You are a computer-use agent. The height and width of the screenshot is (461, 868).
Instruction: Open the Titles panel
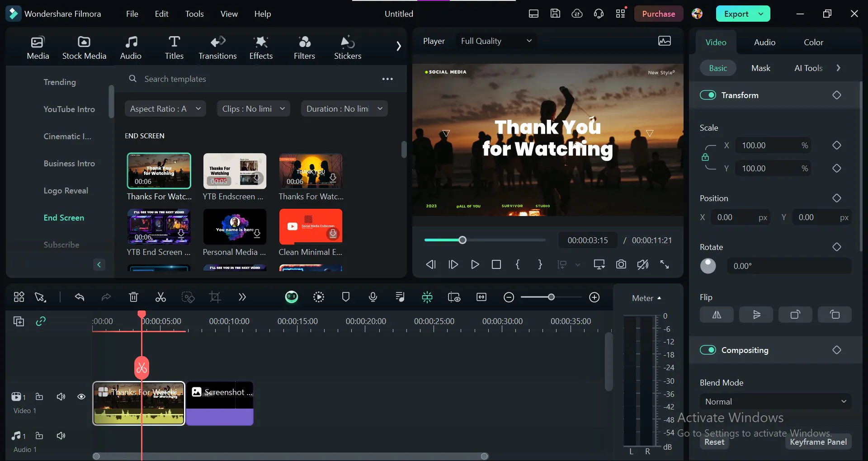174,48
